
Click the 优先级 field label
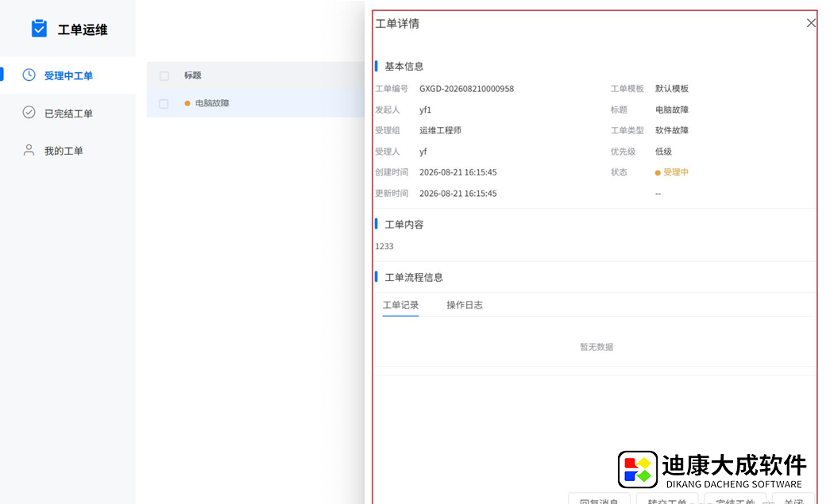point(623,152)
